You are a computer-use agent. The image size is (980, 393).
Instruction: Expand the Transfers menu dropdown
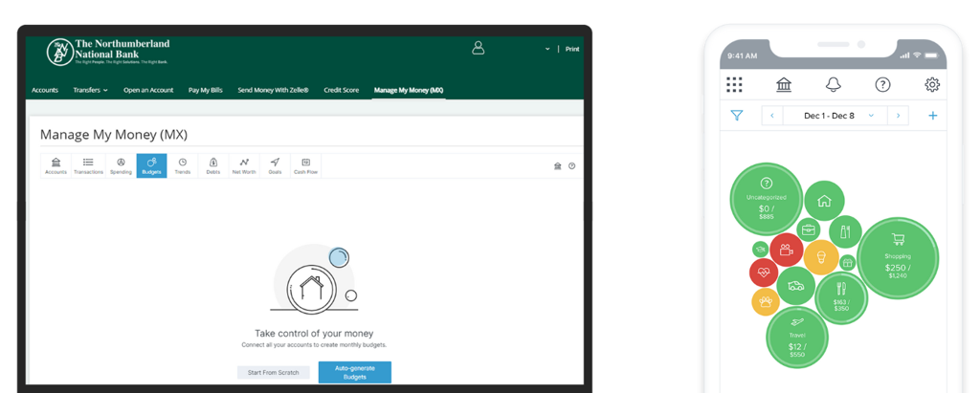point(90,90)
